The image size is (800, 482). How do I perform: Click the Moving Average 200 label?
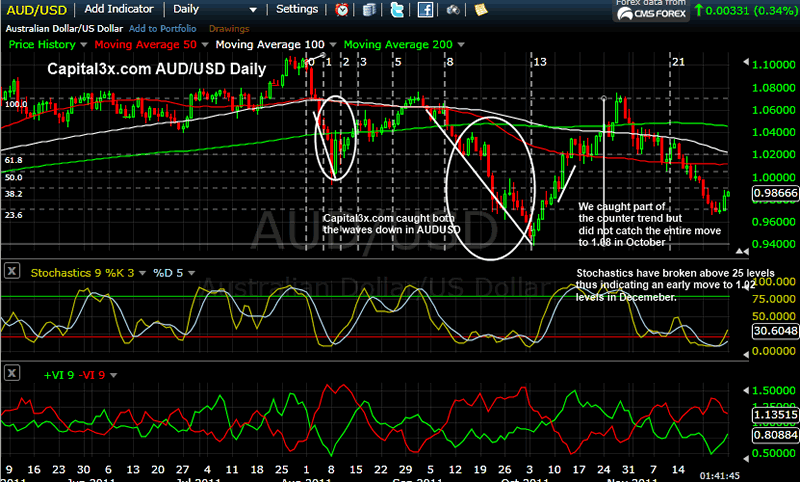398,44
